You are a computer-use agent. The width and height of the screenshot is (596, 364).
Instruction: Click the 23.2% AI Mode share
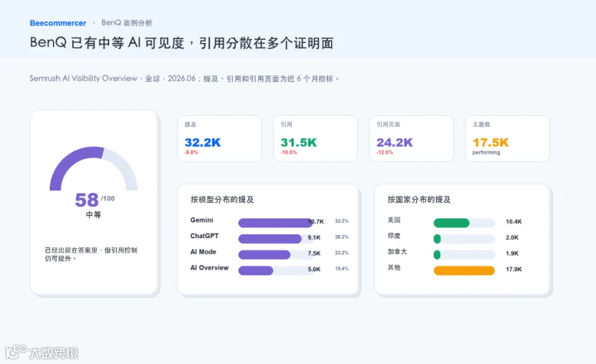[342, 253]
